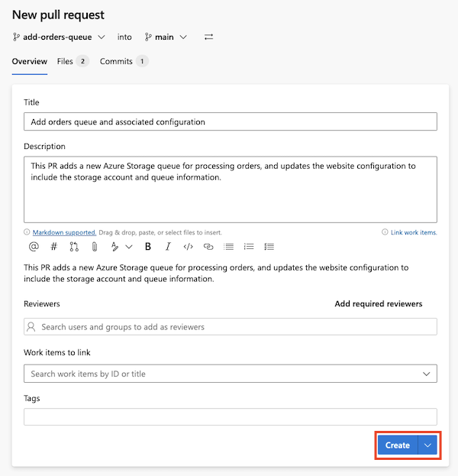Click the Link work items link
The width and height of the screenshot is (458, 476).
click(x=414, y=232)
